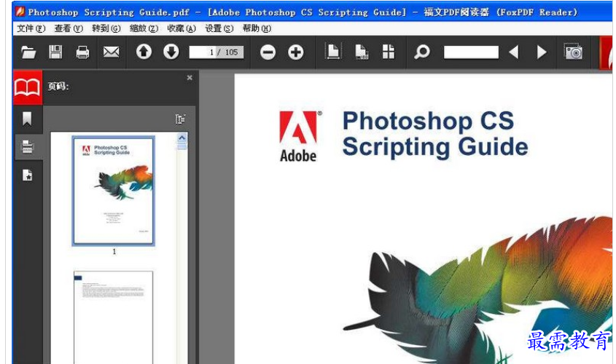Go to next page with down arrow

(x=171, y=52)
